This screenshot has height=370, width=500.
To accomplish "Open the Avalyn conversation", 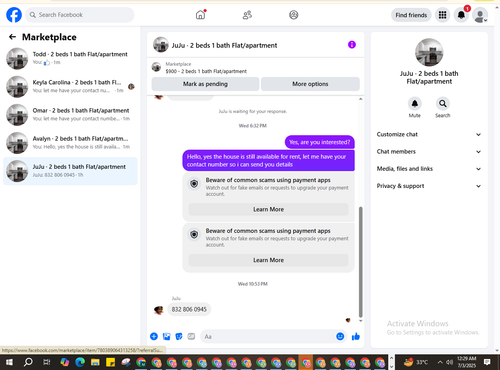I will pos(70,143).
